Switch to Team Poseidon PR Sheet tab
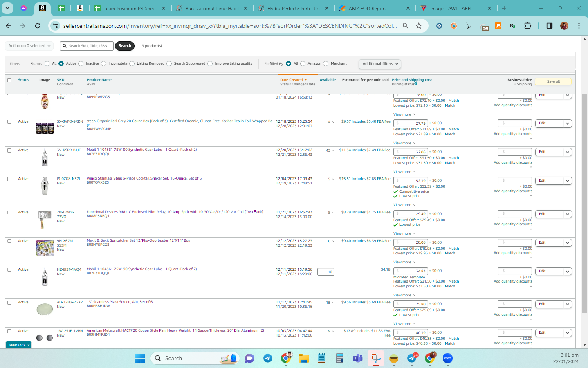This screenshot has height=368, width=588. click(x=130, y=8)
